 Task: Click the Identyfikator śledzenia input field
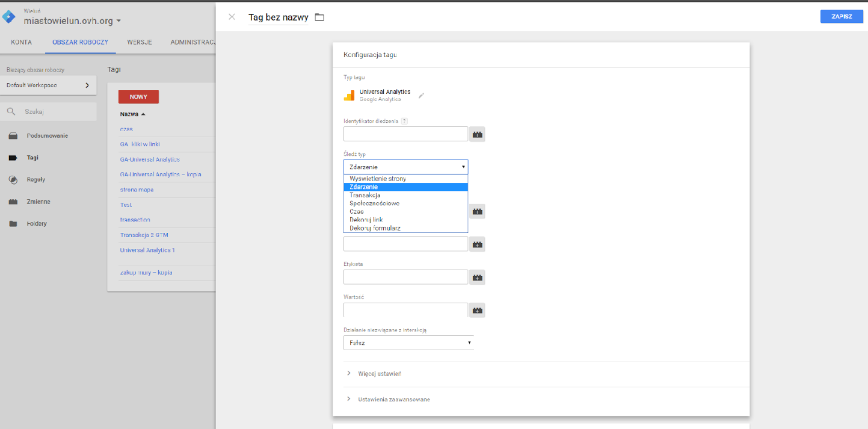[405, 134]
